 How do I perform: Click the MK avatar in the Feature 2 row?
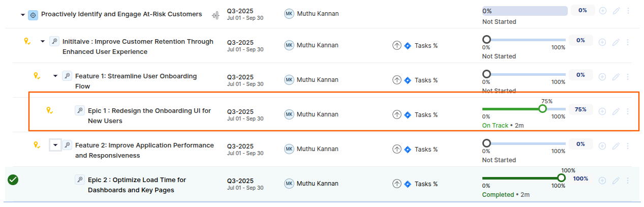pos(289,149)
